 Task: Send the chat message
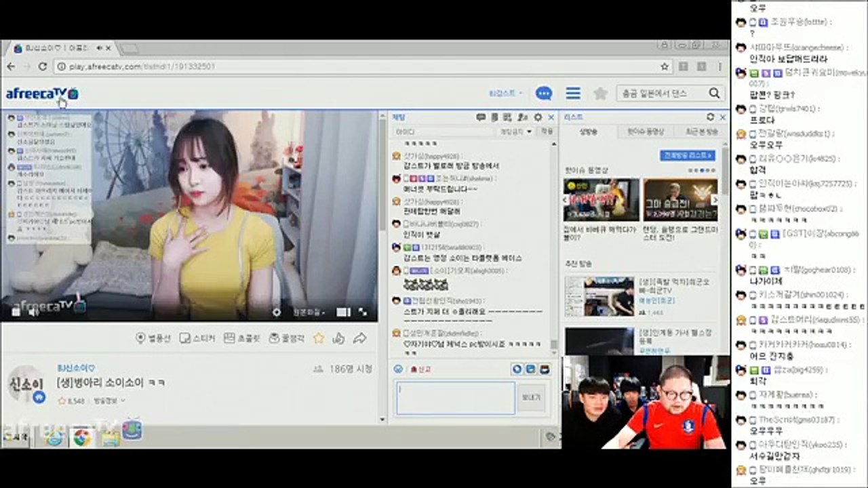point(532,398)
